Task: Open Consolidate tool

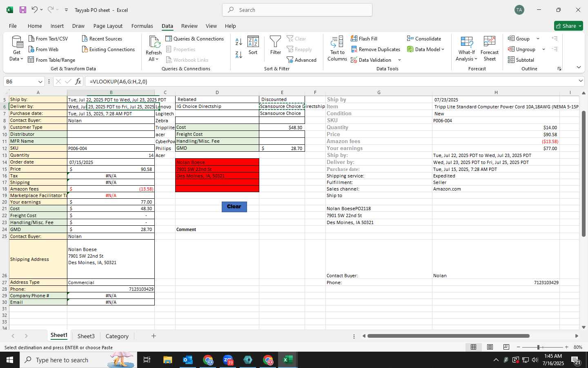Action: pos(424,38)
